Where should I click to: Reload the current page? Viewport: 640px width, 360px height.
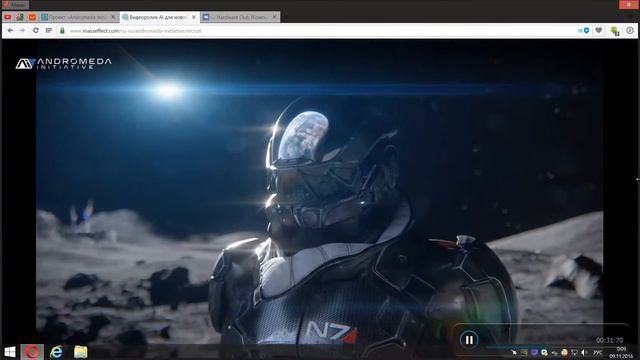pos(36,31)
